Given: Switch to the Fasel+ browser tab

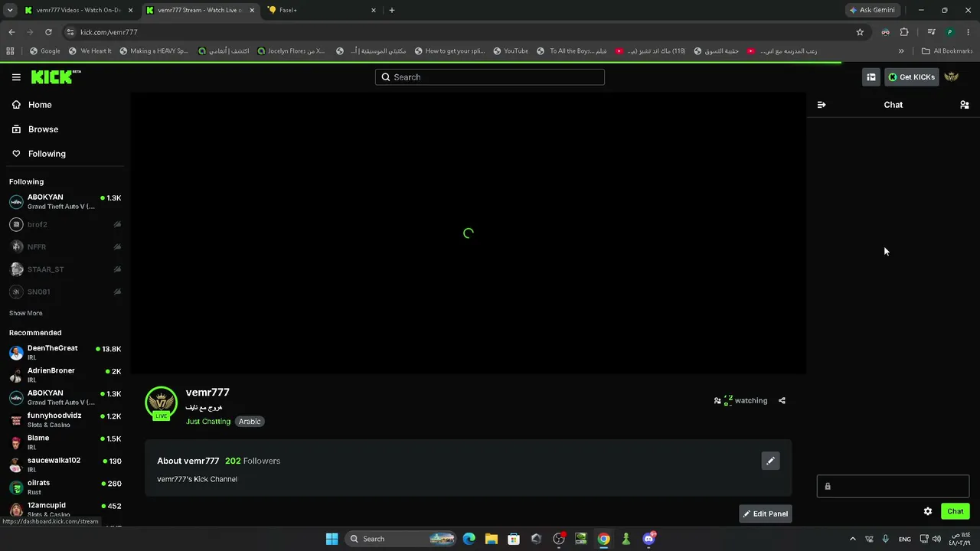Looking at the screenshot, I should [x=322, y=10].
